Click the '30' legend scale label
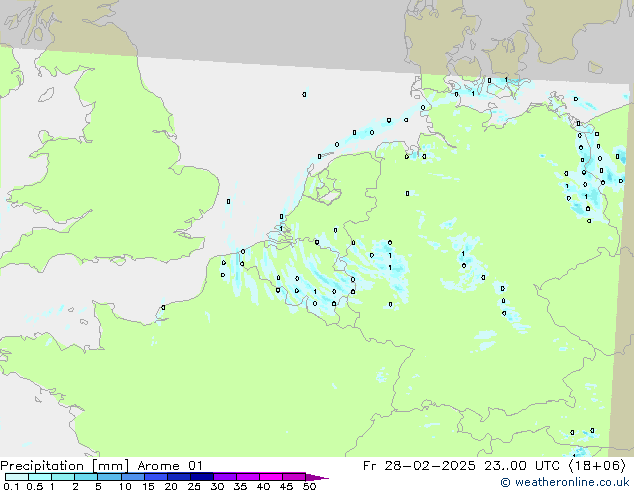This screenshot has width=634, height=490. point(217,486)
